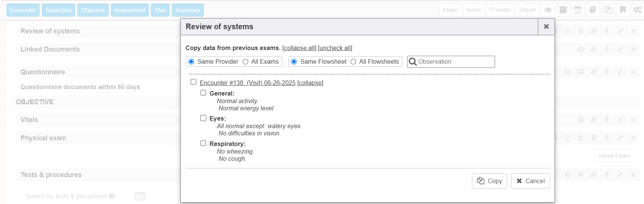
Task: Click the trash icon in Review of systems row
Action: (x=581, y=31)
